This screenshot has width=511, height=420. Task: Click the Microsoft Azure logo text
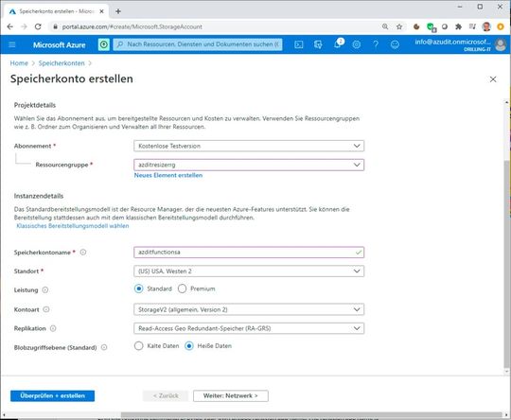click(x=59, y=45)
